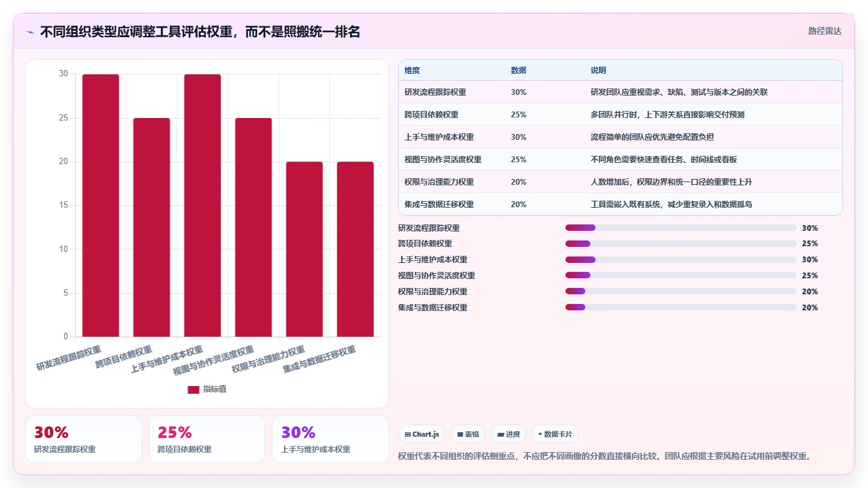Image resolution: width=868 pixels, height=488 pixels.
Task: Click the 视图与协作灵活度权重 progress bar
Action: [x=681, y=276]
